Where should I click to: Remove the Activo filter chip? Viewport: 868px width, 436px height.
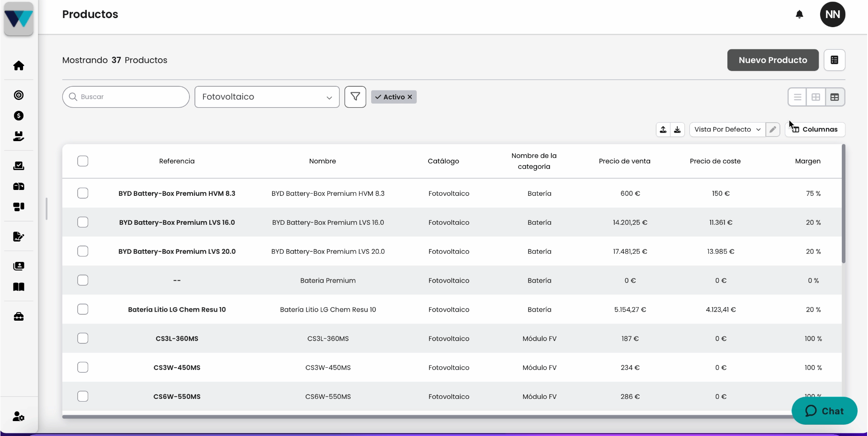[410, 97]
